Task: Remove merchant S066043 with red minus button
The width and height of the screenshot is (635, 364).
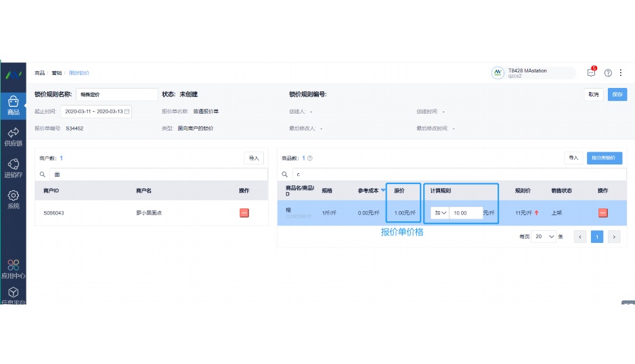Action: [244, 213]
